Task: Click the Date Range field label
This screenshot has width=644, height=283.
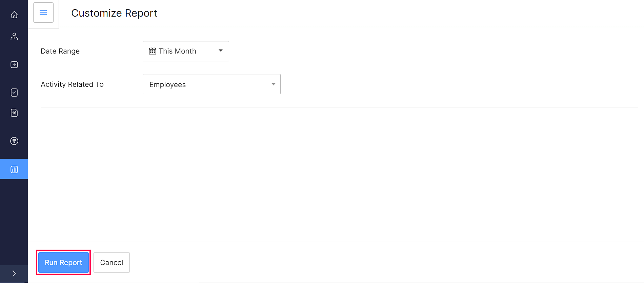Action: tap(60, 51)
